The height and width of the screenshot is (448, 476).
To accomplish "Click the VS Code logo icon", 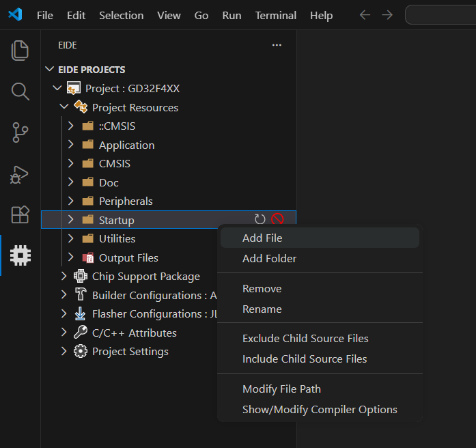I will [15, 14].
